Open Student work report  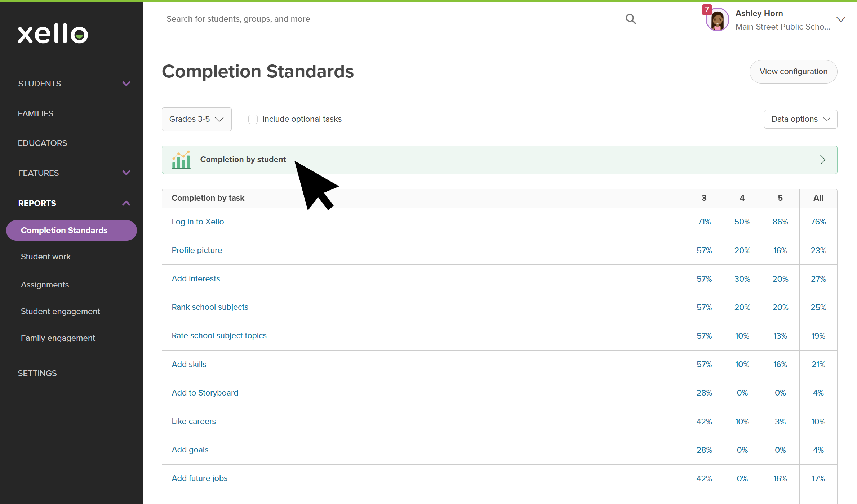(x=46, y=257)
